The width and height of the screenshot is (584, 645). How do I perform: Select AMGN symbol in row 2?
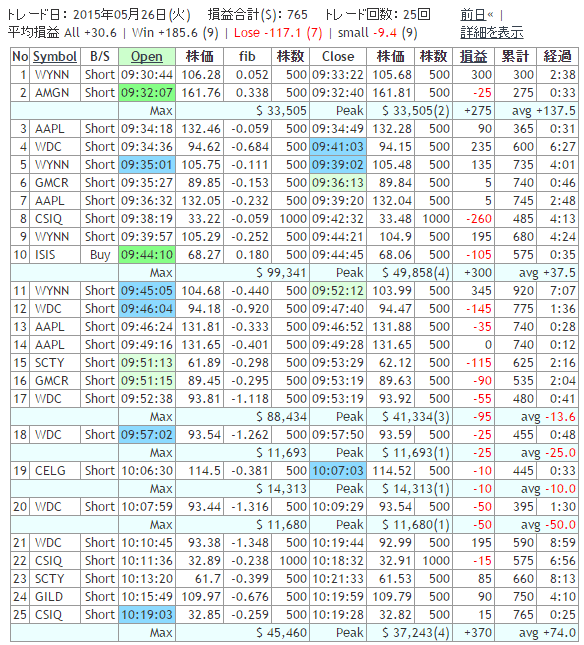coord(52,93)
